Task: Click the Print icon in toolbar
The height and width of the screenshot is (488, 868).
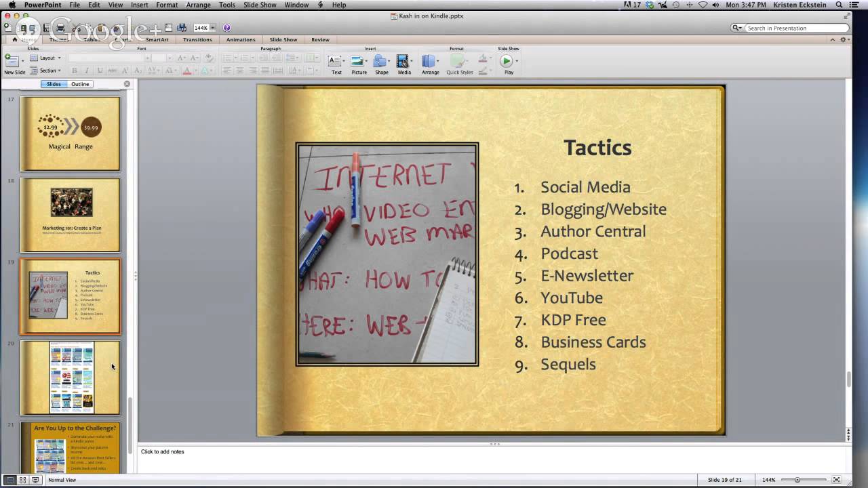Action: point(60,28)
